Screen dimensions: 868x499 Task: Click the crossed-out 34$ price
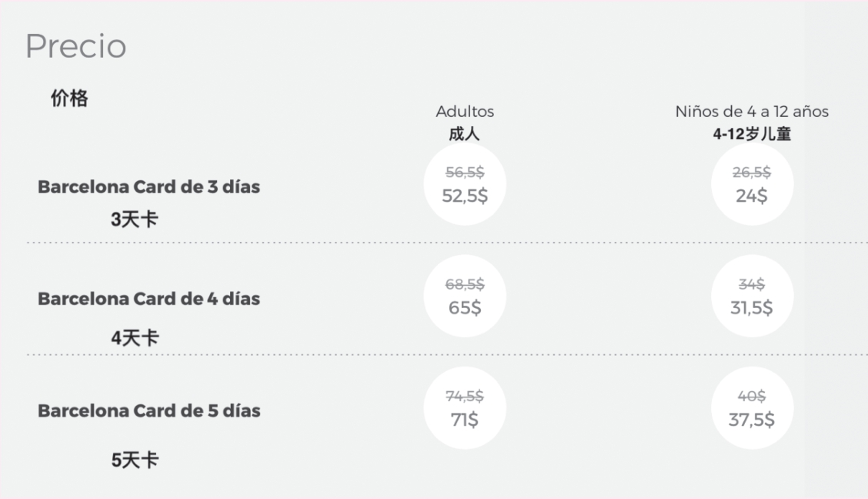(x=752, y=285)
